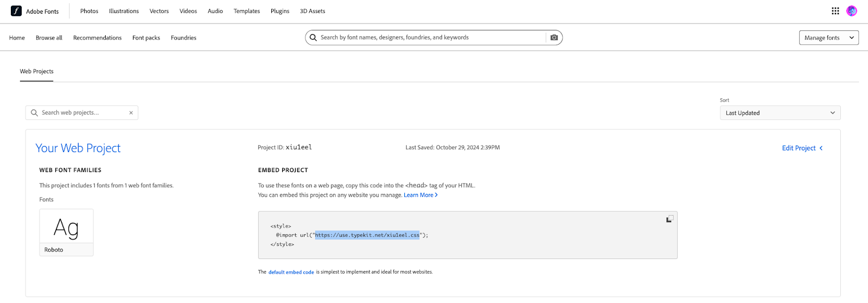Image resolution: width=868 pixels, height=303 pixels.
Task: Open the Foundries page
Action: (183, 38)
